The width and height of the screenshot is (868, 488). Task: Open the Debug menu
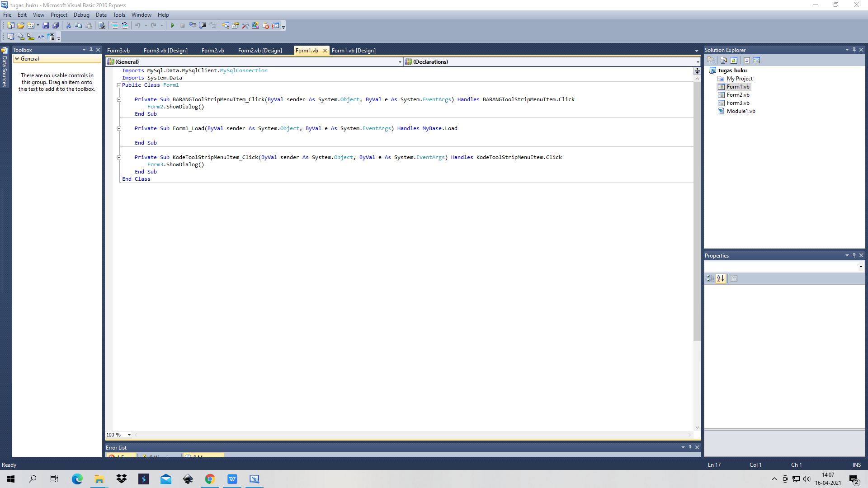tap(81, 14)
